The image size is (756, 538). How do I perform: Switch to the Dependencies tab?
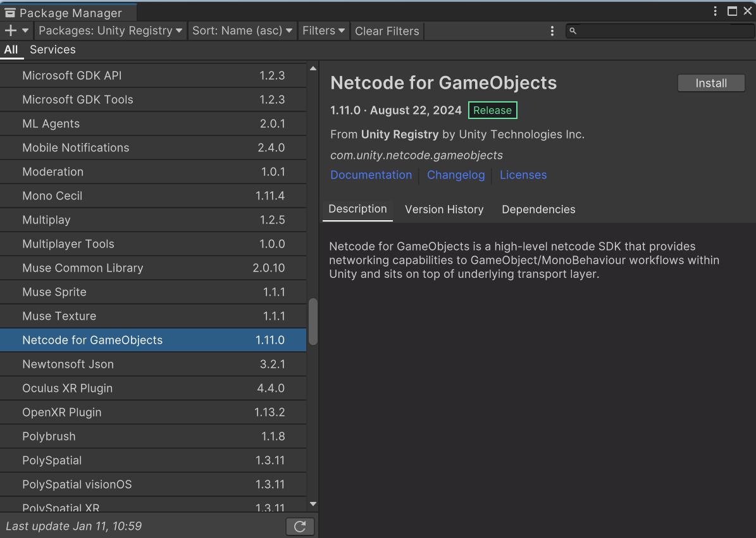(x=538, y=210)
